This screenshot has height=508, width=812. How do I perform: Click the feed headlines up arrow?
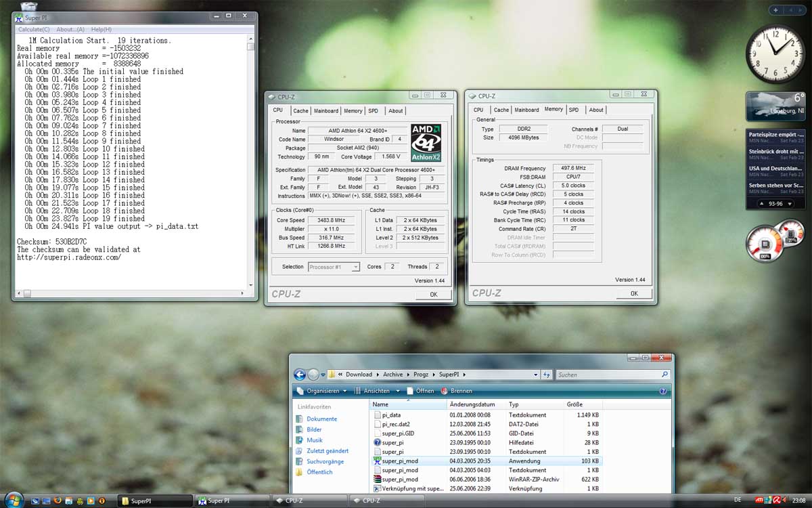pyautogui.click(x=761, y=203)
